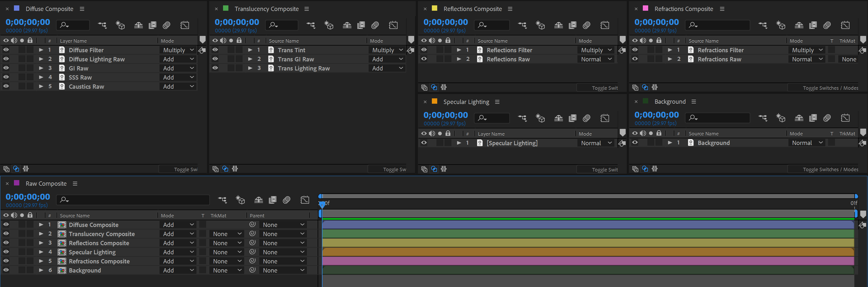Enable Motion Blur in Diffuse Composite panel
Image resolution: width=868 pixels, height=287 pixels.
(x=166, y=25)
